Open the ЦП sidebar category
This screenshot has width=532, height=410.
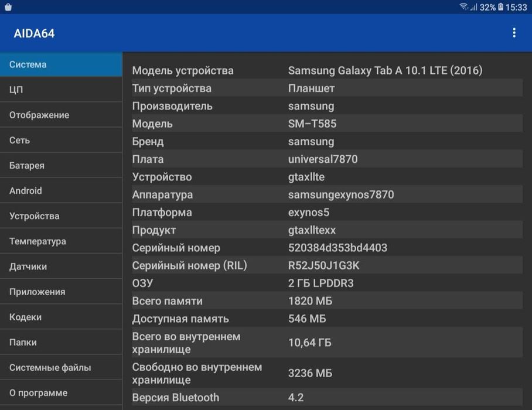point(61,90)
